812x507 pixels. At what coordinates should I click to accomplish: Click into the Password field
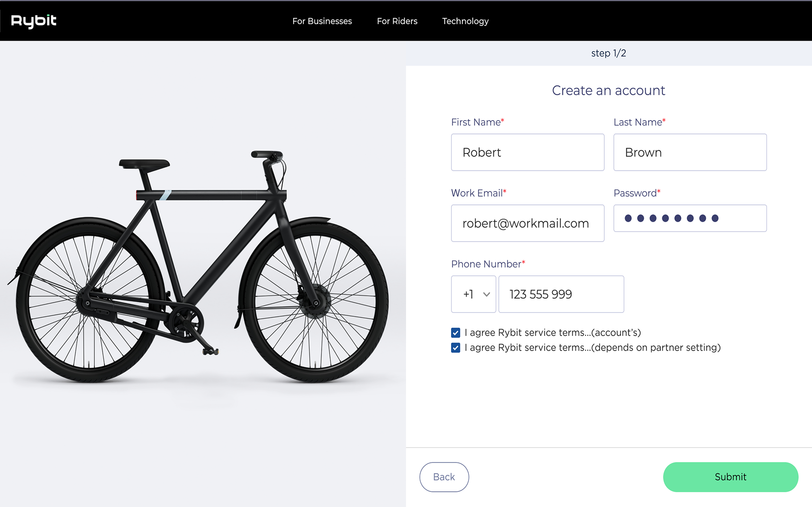tap(690, 218)
